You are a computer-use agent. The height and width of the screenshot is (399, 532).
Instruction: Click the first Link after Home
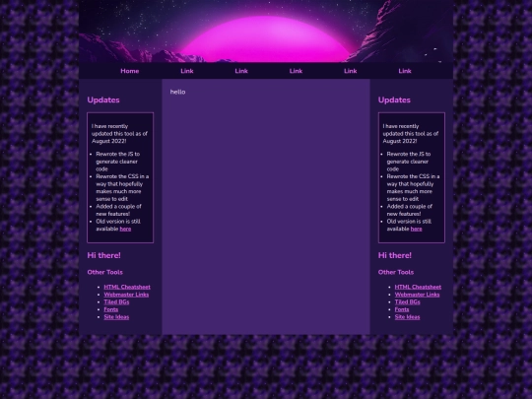[187, 71]
